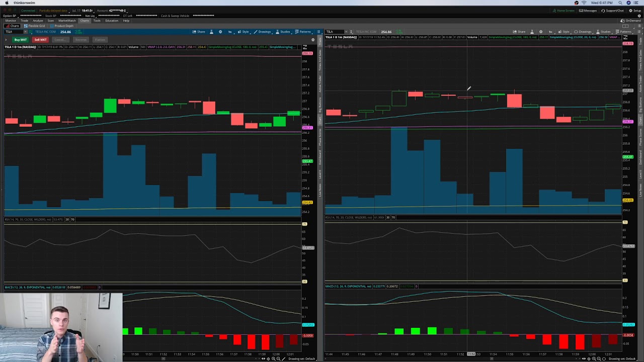The width and height of the screenshot is (644, 362).
Task: Click the right chart Drawing set Default label
Action: click(x=622, y=358)
